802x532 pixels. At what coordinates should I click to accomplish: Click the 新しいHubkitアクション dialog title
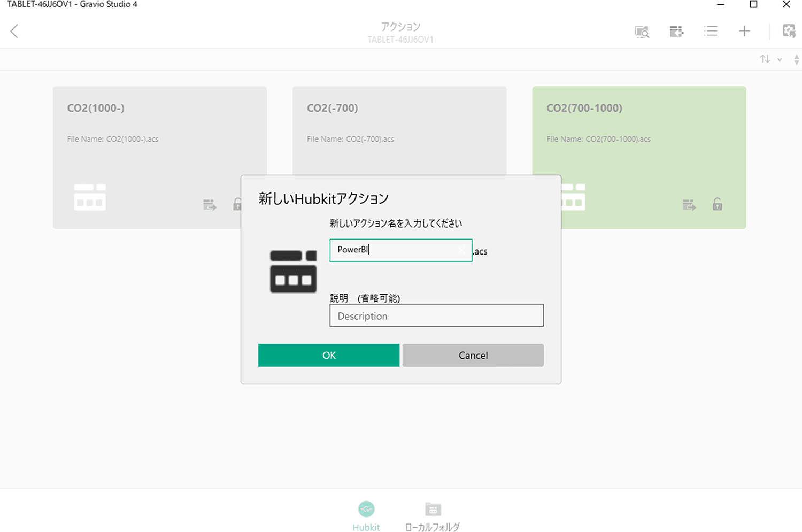tap(323, 198)
